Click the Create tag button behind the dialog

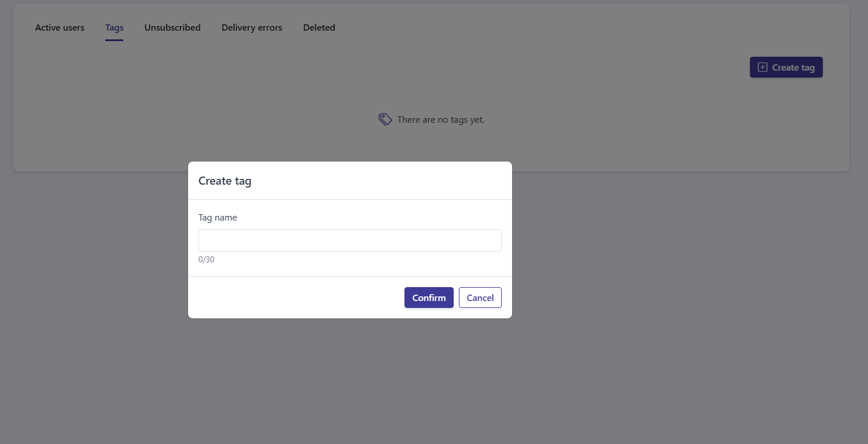pos(786,67)
